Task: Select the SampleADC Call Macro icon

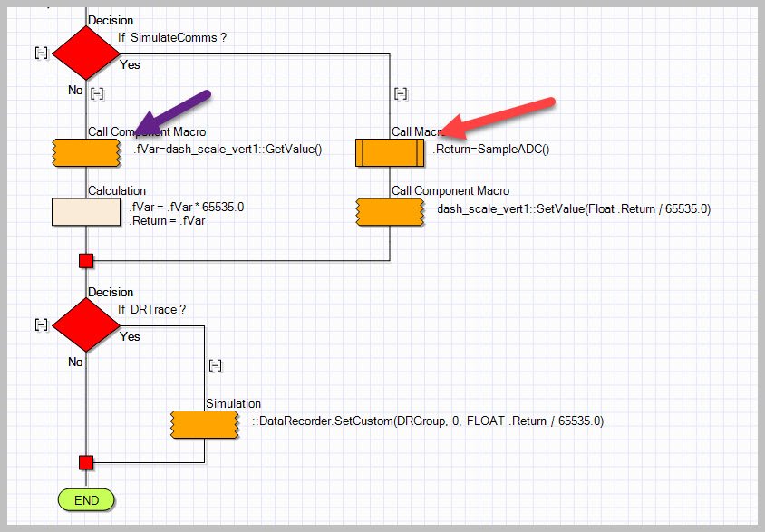Action: click(389, 153)
